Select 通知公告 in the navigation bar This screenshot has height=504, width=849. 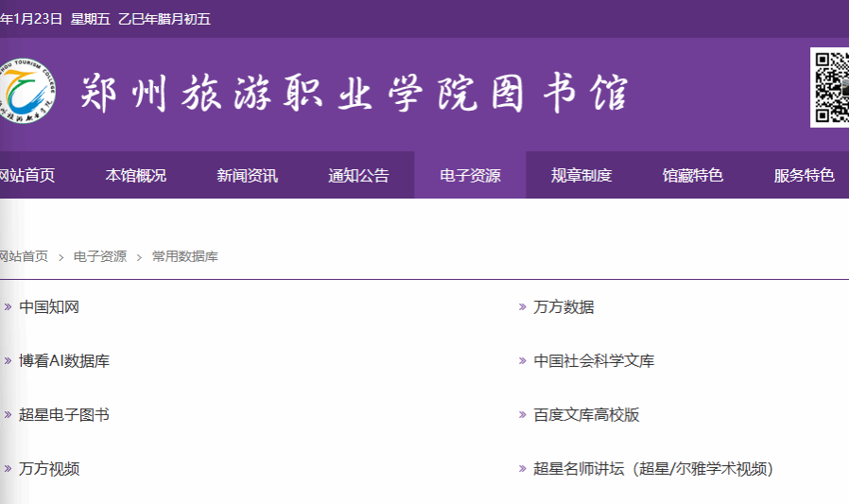coord(358,175)
